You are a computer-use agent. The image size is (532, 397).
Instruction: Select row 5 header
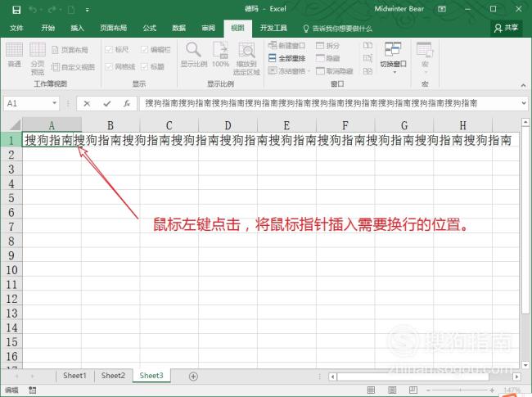click(11, 198)
